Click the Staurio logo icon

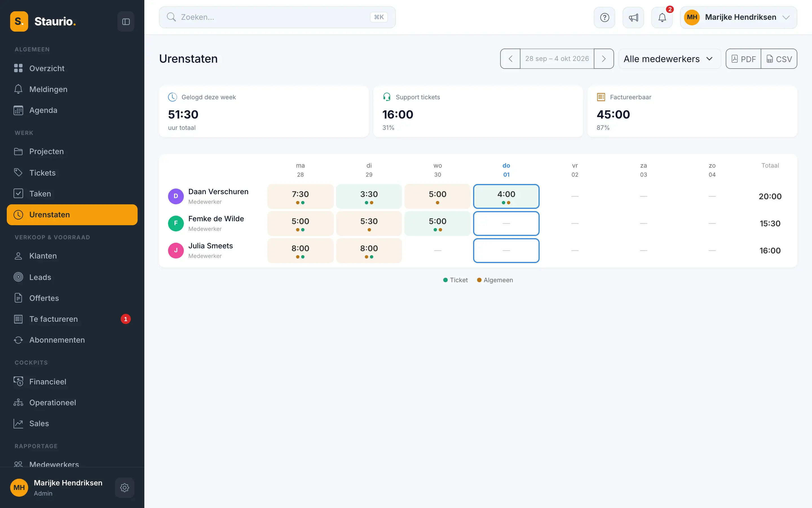(19, 21)
